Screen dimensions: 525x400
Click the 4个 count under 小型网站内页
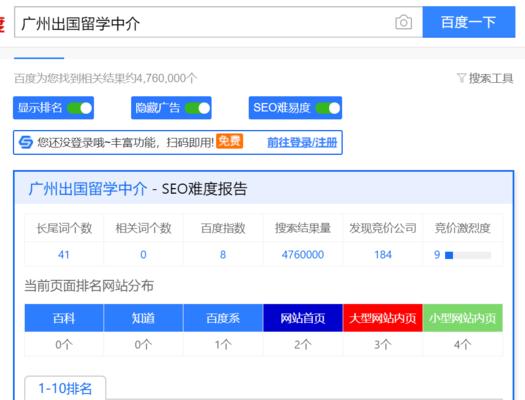[463, 344]
